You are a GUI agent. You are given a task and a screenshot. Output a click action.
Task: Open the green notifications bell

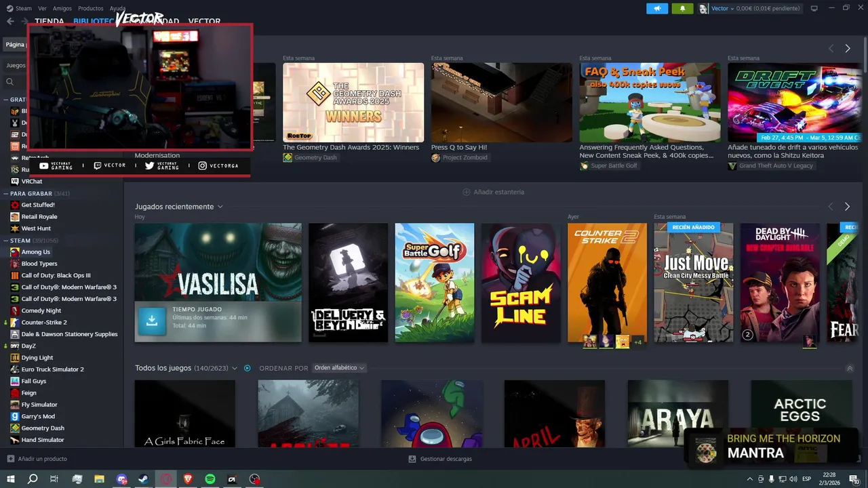tap(682, 8)
